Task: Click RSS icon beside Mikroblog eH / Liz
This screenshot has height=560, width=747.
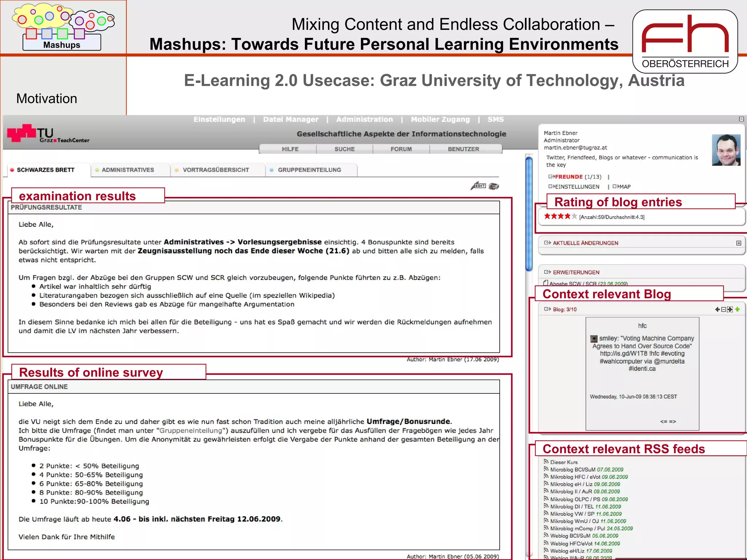Action: point(546,484)
